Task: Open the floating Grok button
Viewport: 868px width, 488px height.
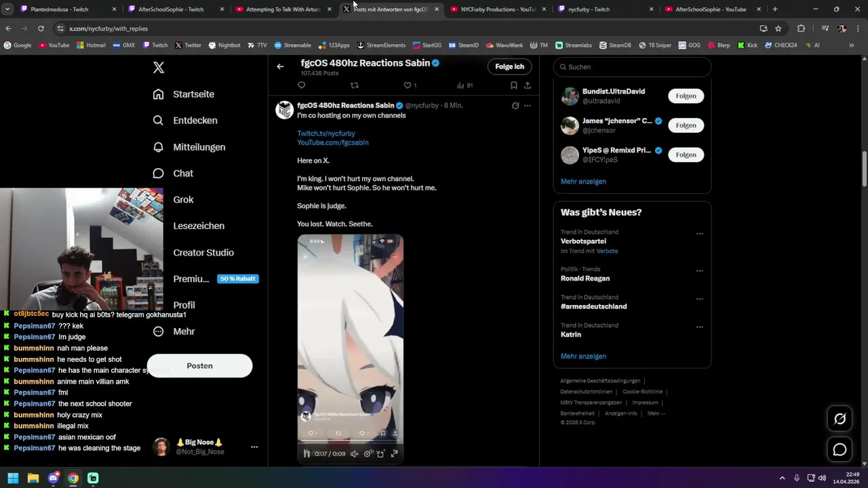Action: pos(840,419)
